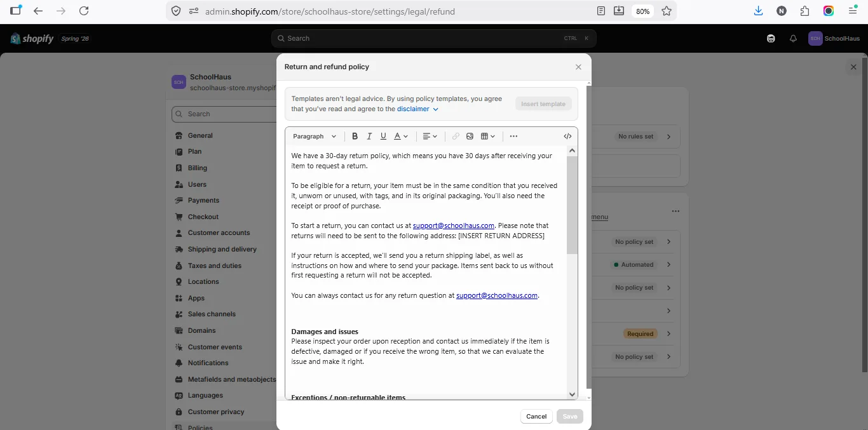The image size is (868, 430).
Task: Cancel the return policy edits
Action: click(536, 417)
